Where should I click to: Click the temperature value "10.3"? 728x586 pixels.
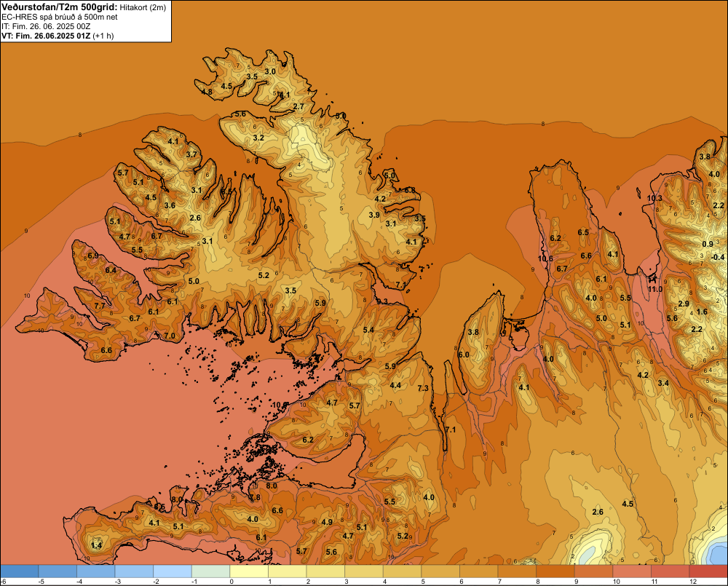pyautogui.click(x=654, y=198)
